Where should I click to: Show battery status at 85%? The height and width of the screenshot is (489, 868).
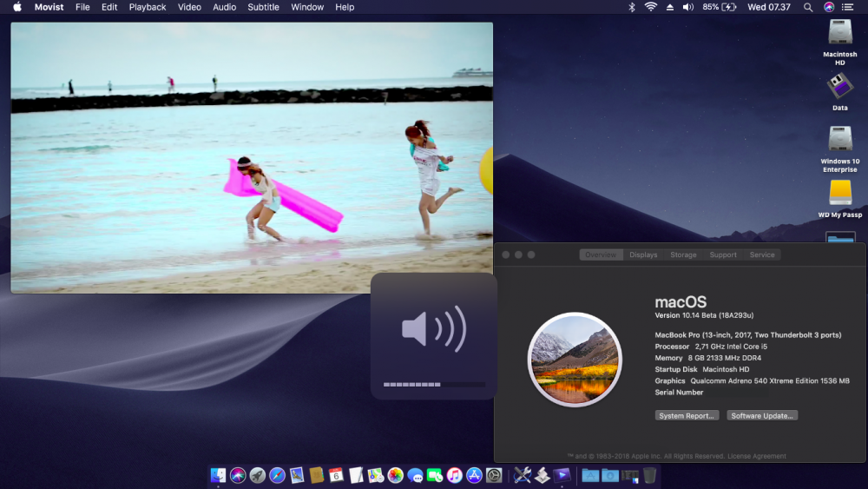[x=719, y=7]
